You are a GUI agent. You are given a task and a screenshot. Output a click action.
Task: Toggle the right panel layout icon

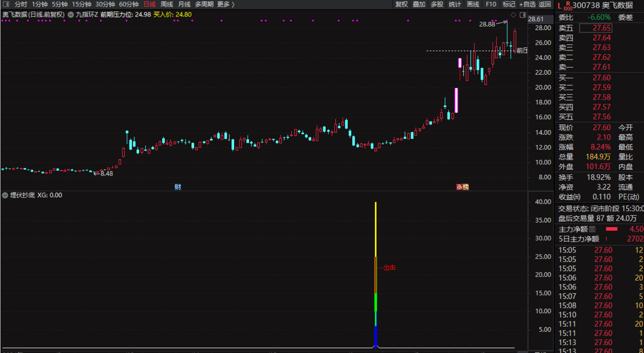(522, 15)
